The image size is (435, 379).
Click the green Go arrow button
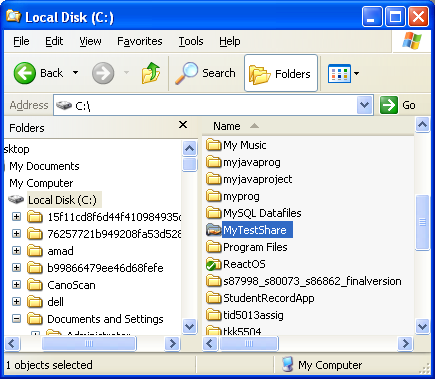click(x=389, y=105)
